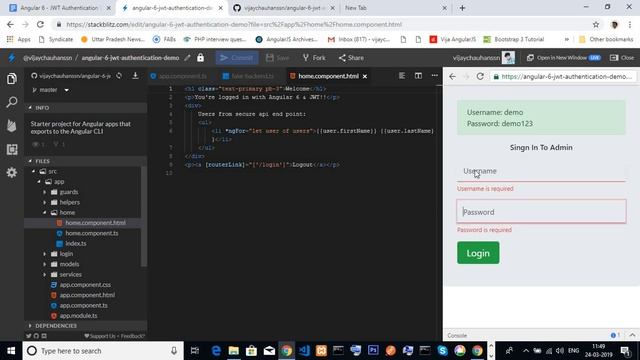The height and width of the screenshot is (360, 640).
Task: Open the StackBlitz project files sidebar icon
Action: point(12,78)
